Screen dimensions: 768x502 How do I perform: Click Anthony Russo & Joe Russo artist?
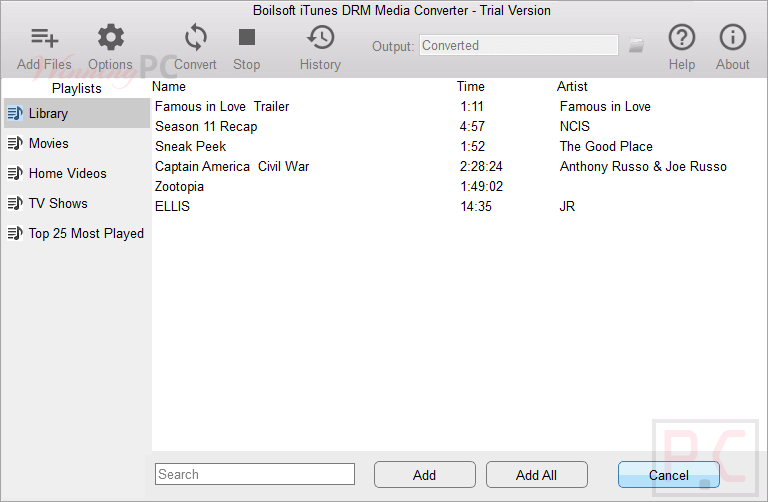point(643,167)
